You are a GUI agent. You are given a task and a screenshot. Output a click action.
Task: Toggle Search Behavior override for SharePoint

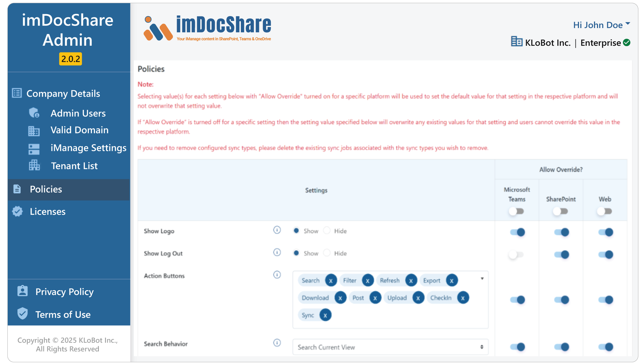pyautogui.click(x=562, y=347)
